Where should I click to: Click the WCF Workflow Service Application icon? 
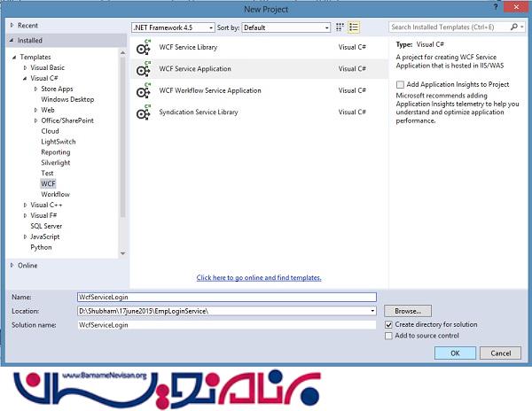pos(142,91)
